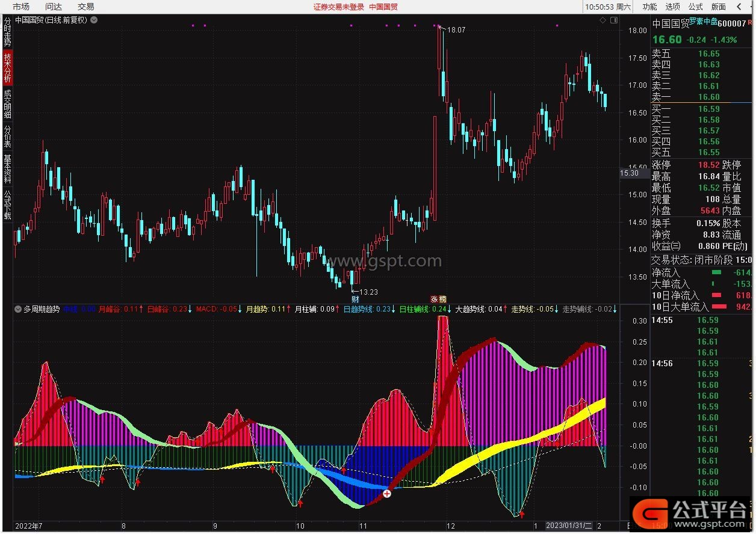This screenshot has width=756, height=534.
Task: Open 公式下载 sidebar tab
Action: coord(7,204)
